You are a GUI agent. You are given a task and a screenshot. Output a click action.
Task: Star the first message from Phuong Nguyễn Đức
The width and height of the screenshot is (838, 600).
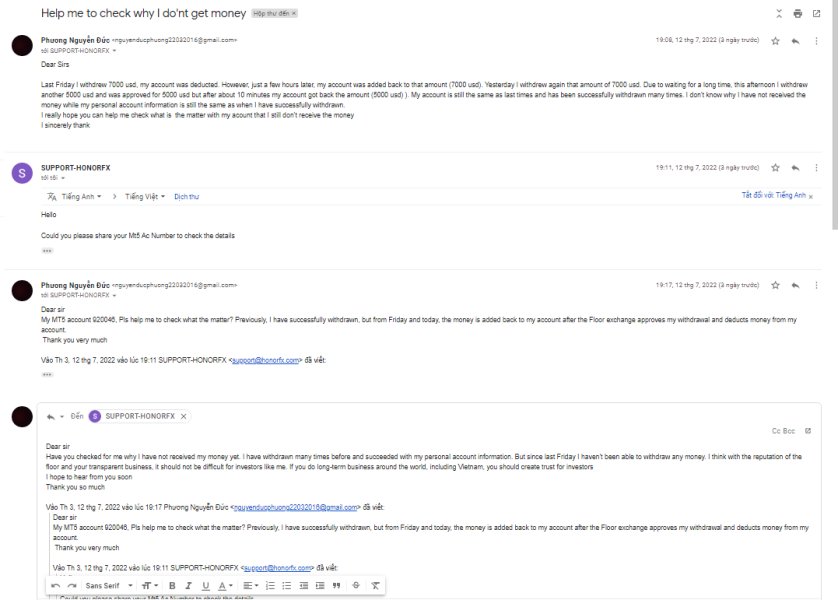click(x=775, y=41)
